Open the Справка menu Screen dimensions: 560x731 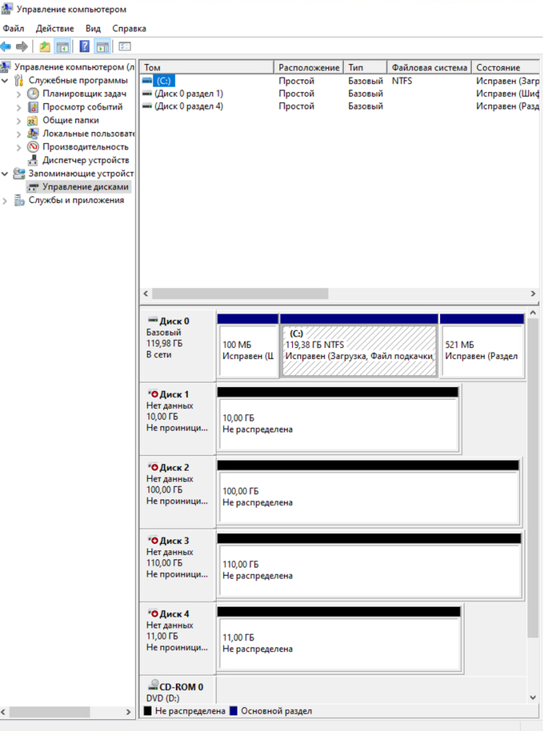tap(129, 29)
